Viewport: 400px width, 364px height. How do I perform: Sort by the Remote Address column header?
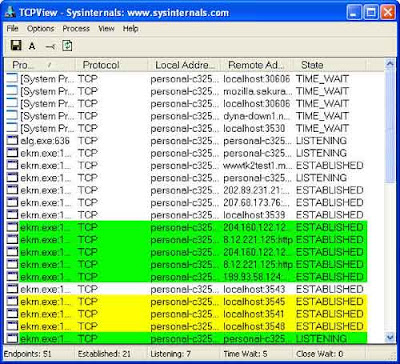tap(257, 65)
